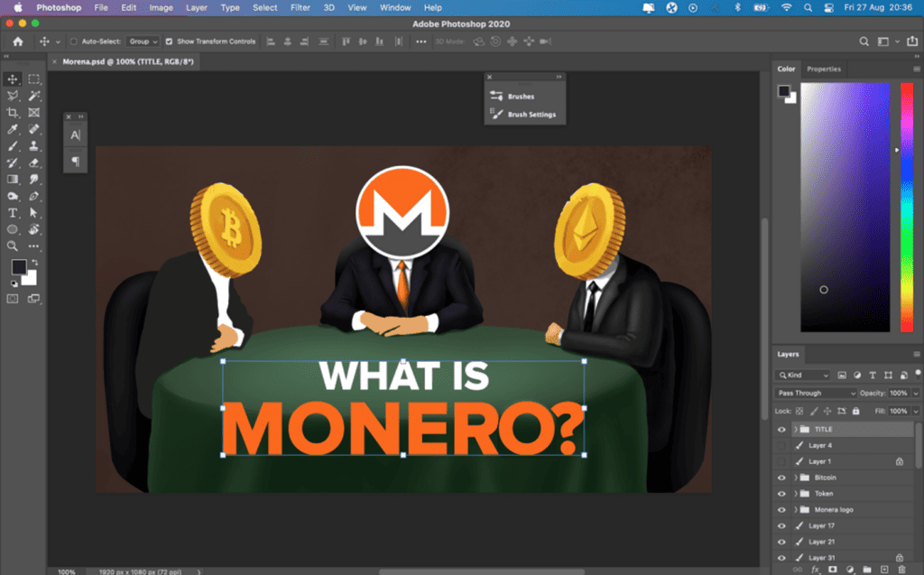Select the Pen tool

34,196
